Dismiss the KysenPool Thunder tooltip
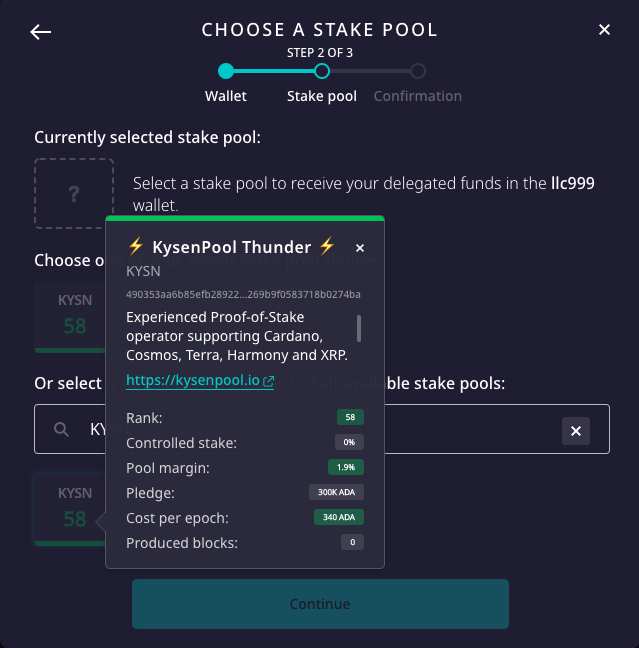The height and width of the screenshot is (648, 639). (x=360, y=248)
